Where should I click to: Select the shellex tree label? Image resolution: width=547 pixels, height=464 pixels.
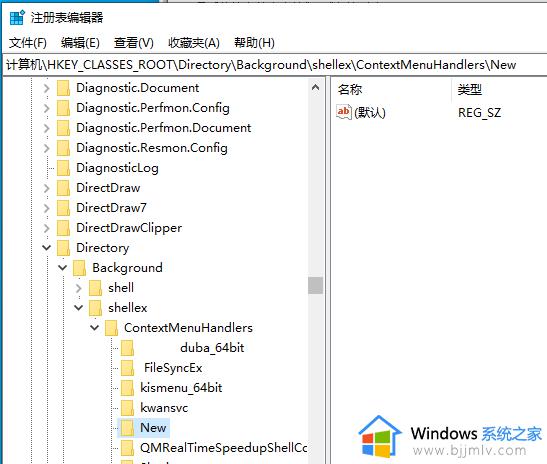click(x=128, y=308)
